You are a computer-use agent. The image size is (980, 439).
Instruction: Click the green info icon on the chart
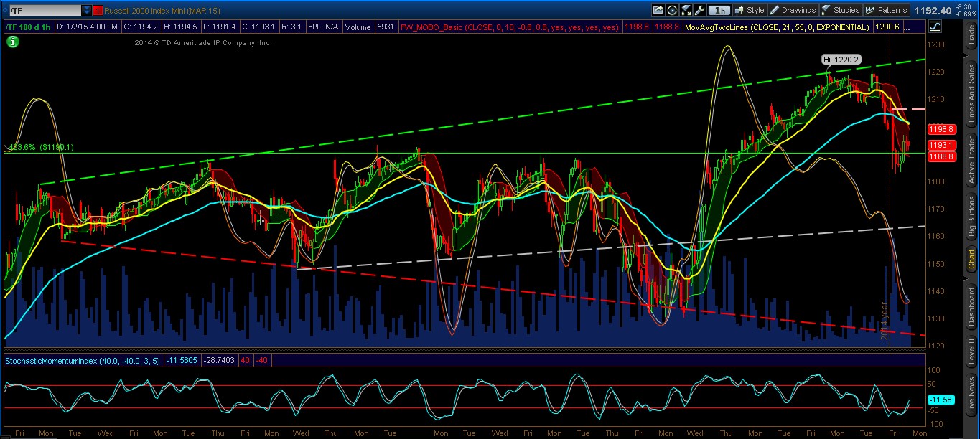point(13,42)
